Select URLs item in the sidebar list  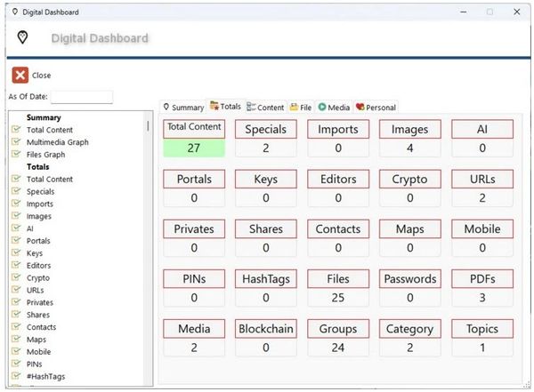(37, 290)
